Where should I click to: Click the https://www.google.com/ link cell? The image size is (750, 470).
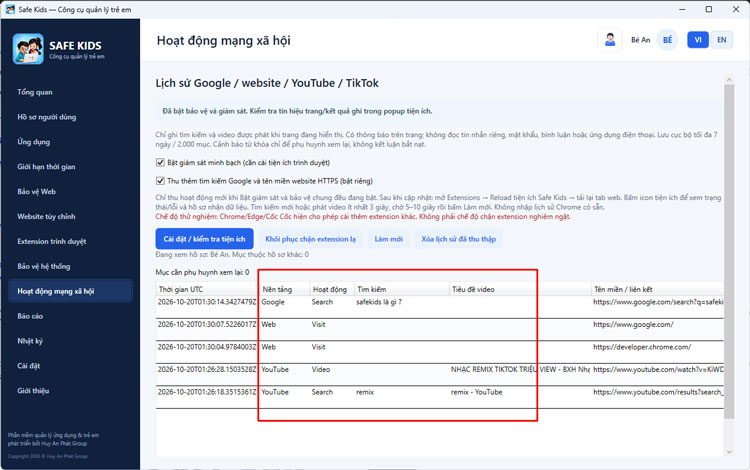click(x=633, y=324)
